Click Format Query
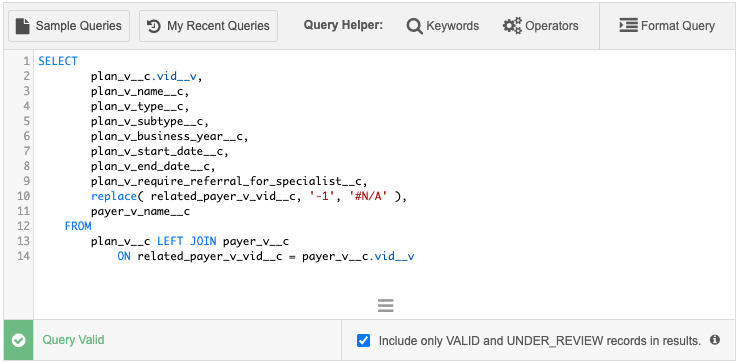The image size is (739, 363). click(x=667, y=26)
